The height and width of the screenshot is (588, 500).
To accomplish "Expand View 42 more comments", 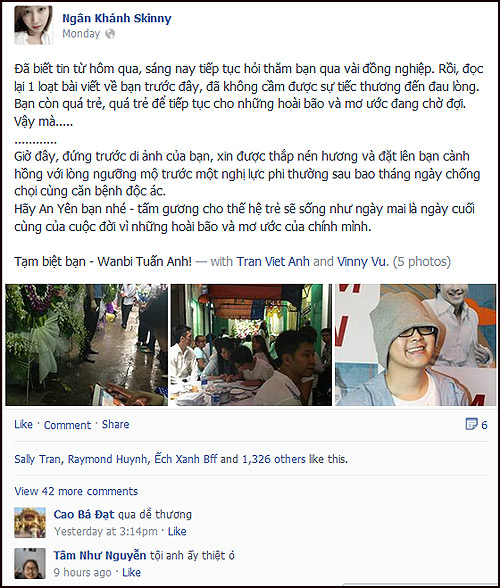I will point(76,491).
